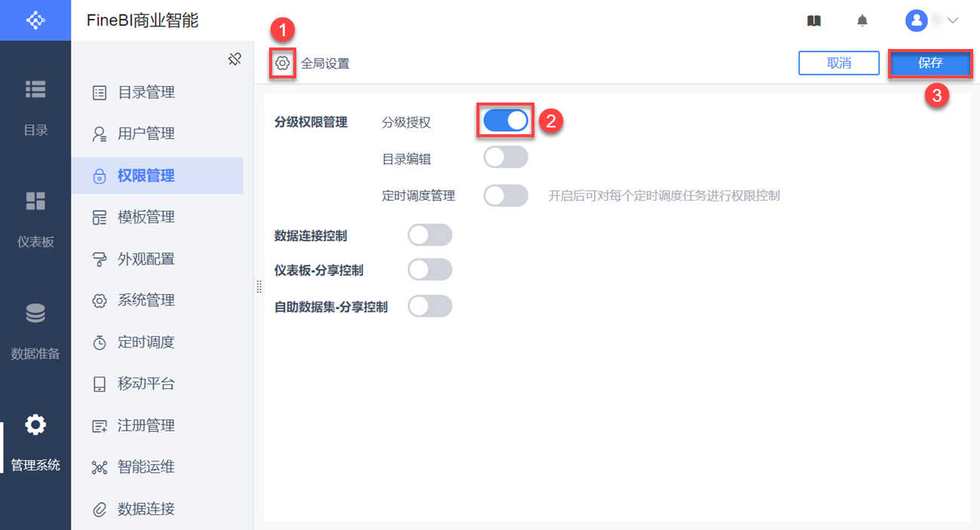Select 用户管理 in the sidebar menu

[145, 134]
